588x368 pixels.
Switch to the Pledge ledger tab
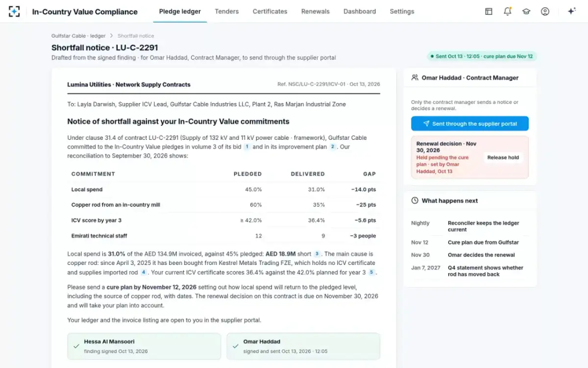click(x=180, y=11)
